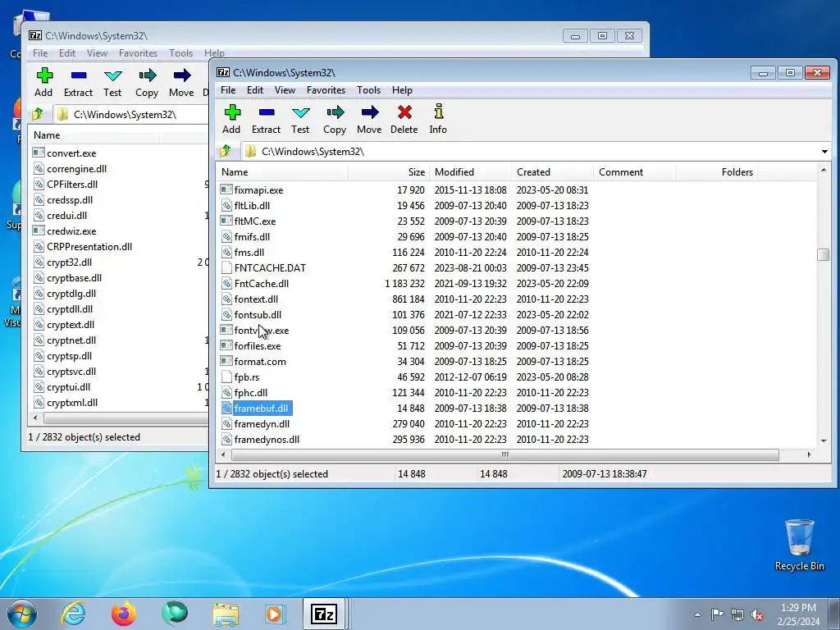The image size is (840, 630).
Task: Sort by Modified column header
Action: click(x=470, y=172)
